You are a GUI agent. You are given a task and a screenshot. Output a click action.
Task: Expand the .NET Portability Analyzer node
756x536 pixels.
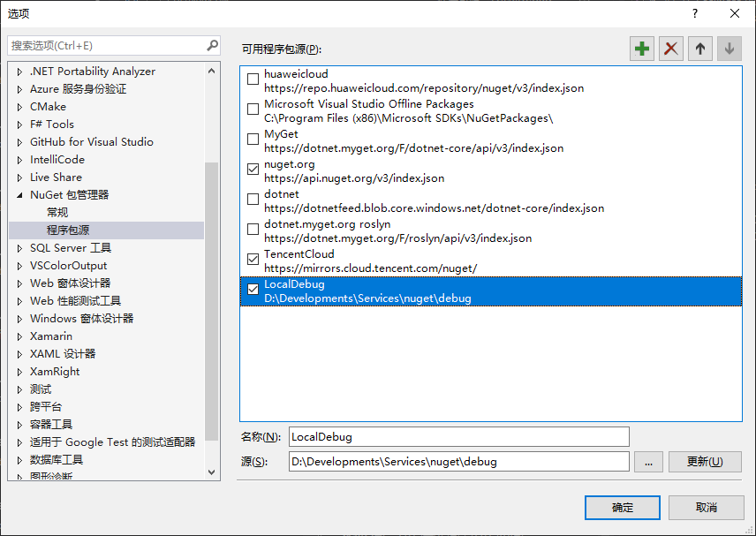pyautogui.click(x=19, y=72)
